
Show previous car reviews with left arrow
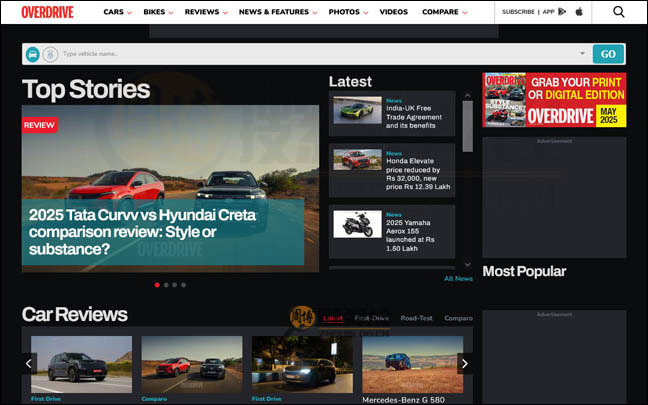pyautogui.click(x=29, y=364)
